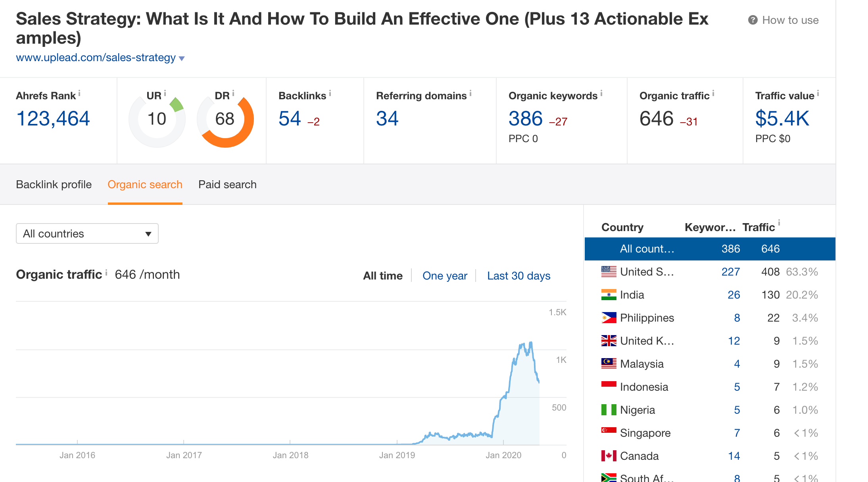868x482 pixels.
Task: Switch to the Paid search tab
Action: [x=227, y=185]
